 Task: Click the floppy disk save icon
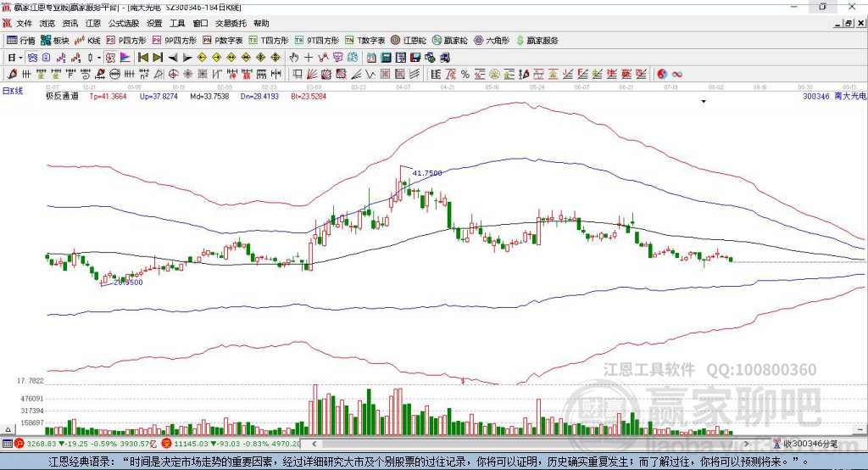click(x=415, y=58)
